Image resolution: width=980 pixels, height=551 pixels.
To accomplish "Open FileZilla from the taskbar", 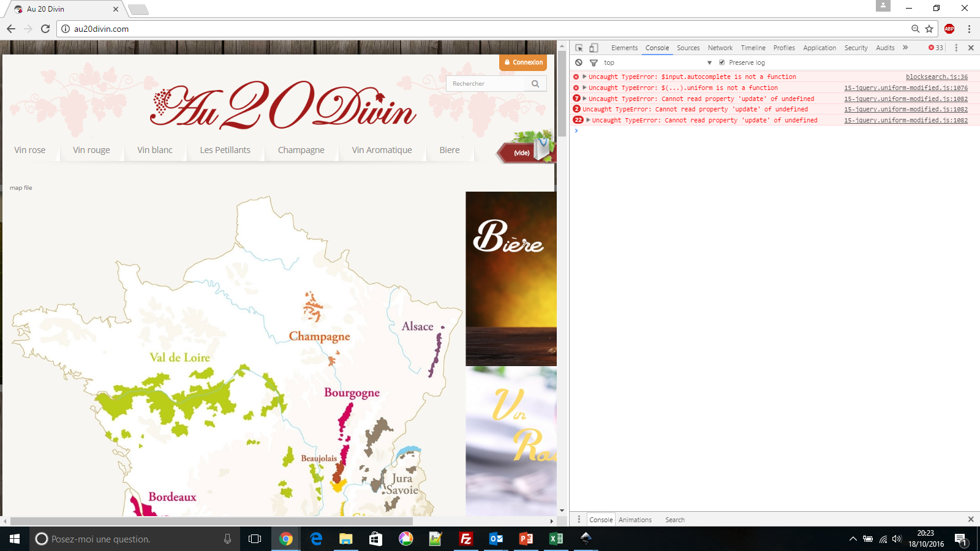I will coord(466,539).
